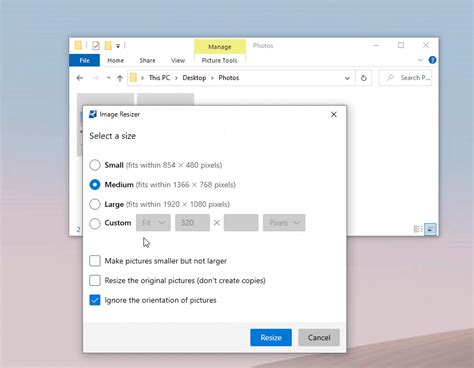The height and width of the screenshot is (368, 474).
Task: Open the Fit mode dropdown
Action: pos(153,223)
